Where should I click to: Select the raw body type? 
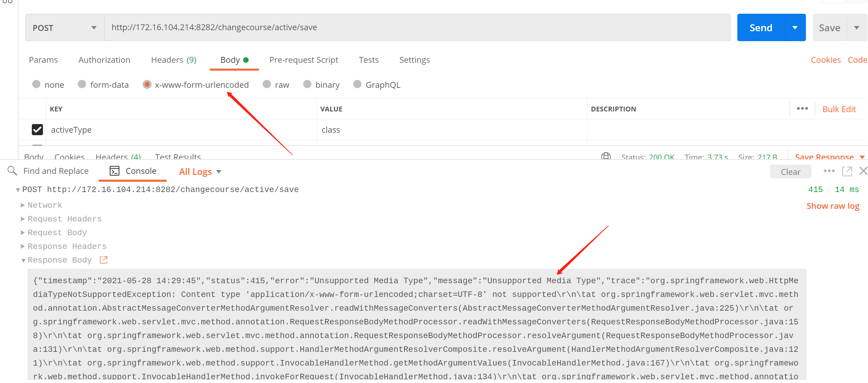(x=267, y=84)
